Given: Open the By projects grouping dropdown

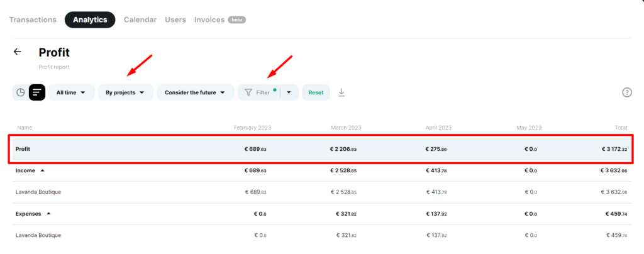Looking at the screenshot, I should coord(126,92).
